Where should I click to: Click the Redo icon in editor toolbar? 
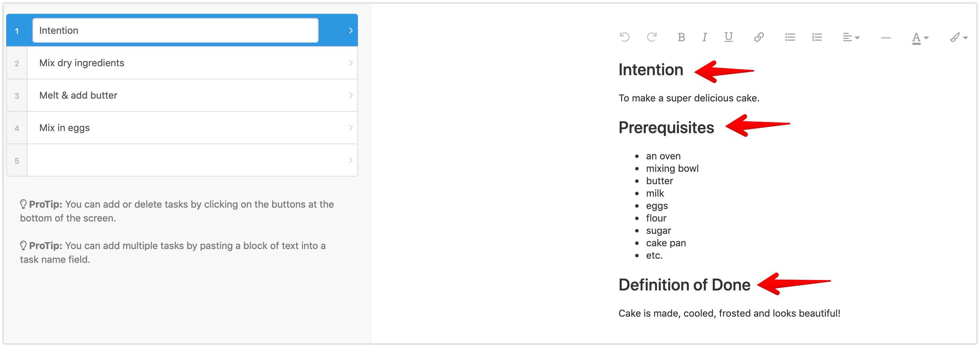[652, 37]
